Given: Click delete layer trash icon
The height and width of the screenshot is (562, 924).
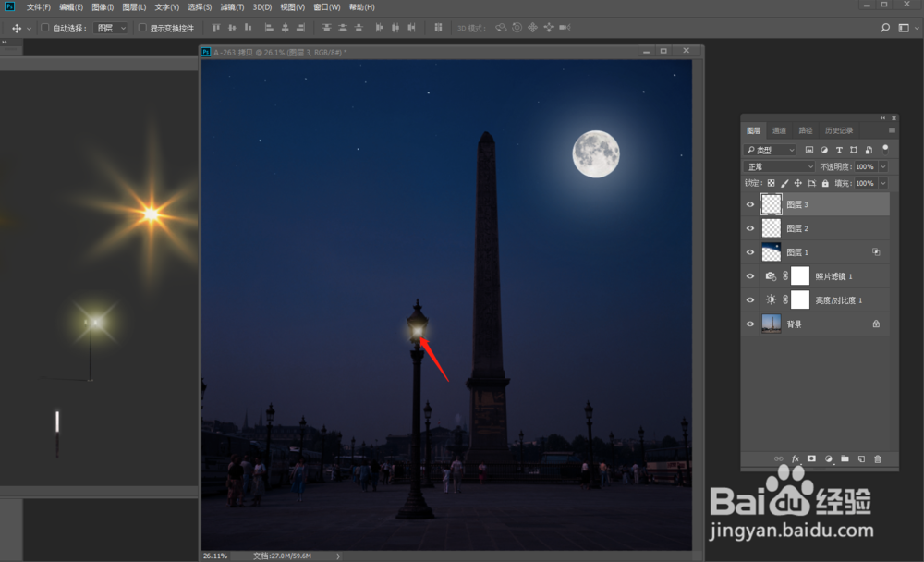Looking at the screenshot, I should 878,458.
